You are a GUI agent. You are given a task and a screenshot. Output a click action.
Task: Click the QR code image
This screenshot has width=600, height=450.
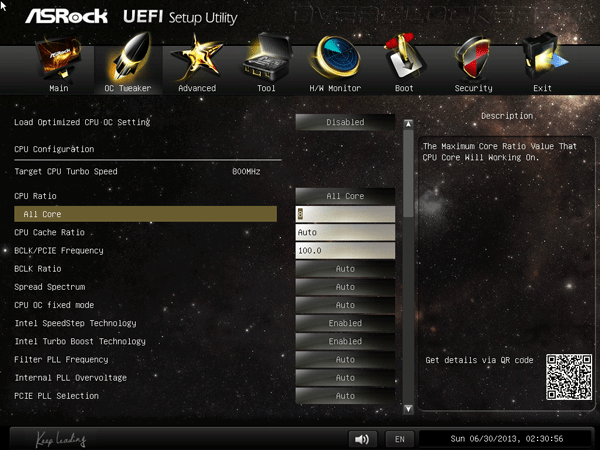tap(569, 377)
